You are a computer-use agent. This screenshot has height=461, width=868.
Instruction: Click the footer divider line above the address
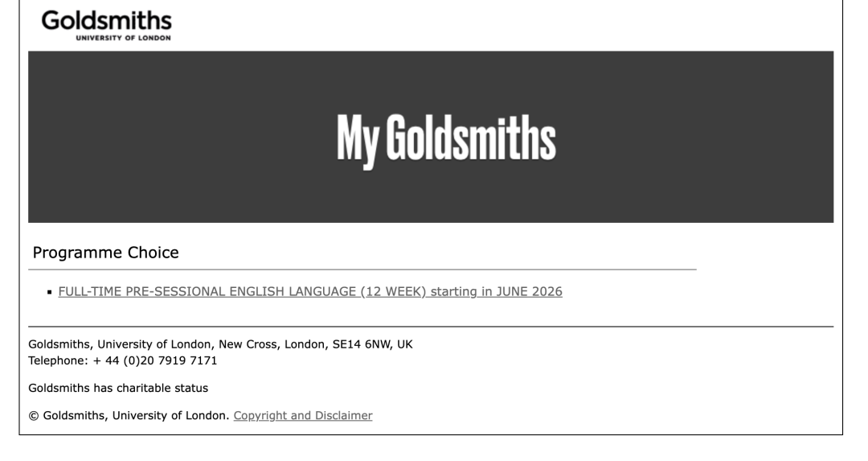[x=431, y=327]
